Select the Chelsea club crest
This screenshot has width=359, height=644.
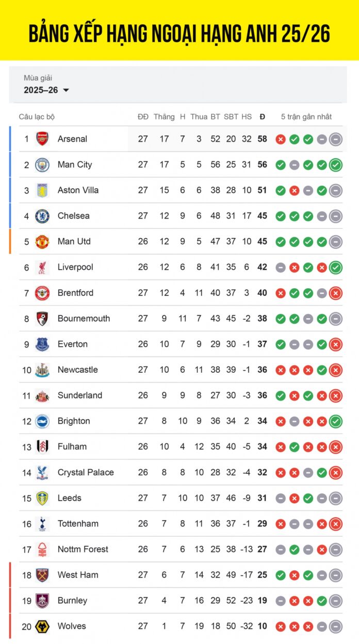click(x=42, y=216)
